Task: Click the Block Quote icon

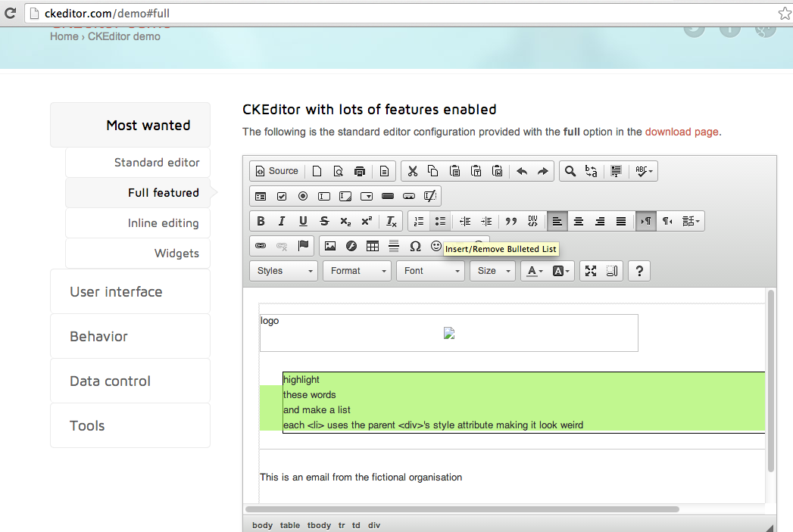Action: point(511,221)
